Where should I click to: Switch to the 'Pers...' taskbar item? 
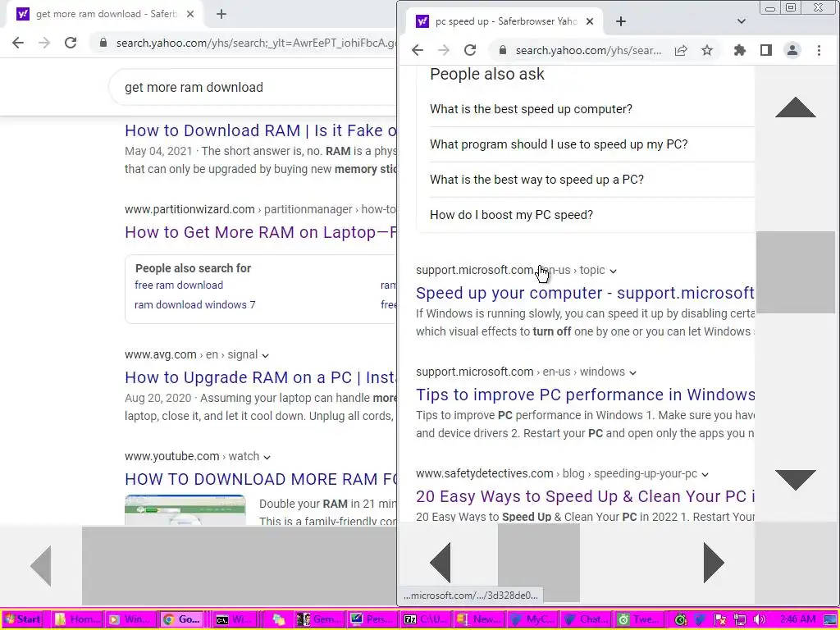point(372,619)
